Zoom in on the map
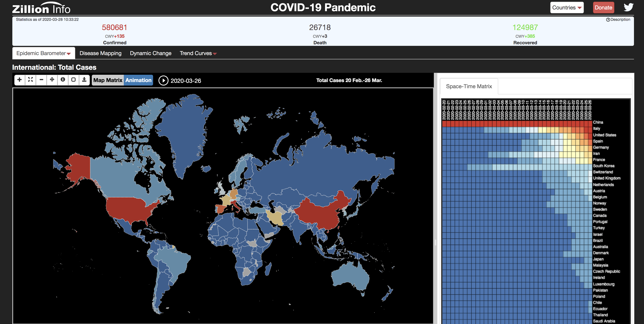This screenshot has width=644, height=324. click(19, 80)
